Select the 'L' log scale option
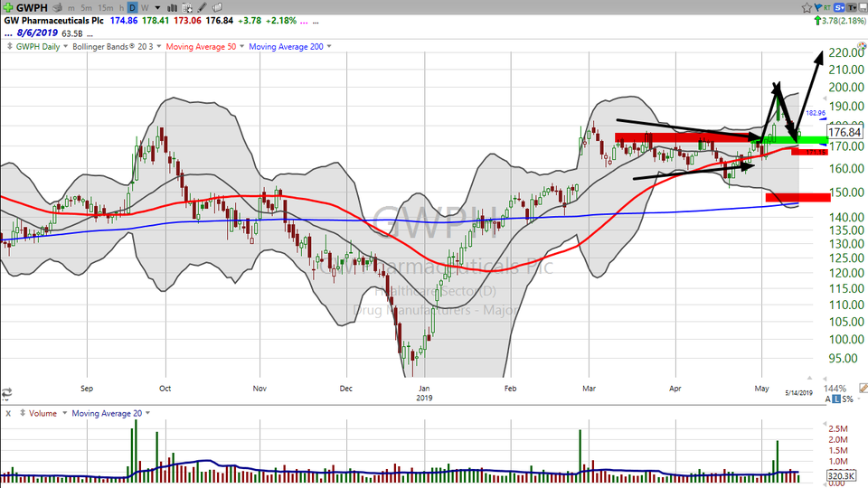The image size is (868, 488). pyautogui.click(x=836, y=399)
